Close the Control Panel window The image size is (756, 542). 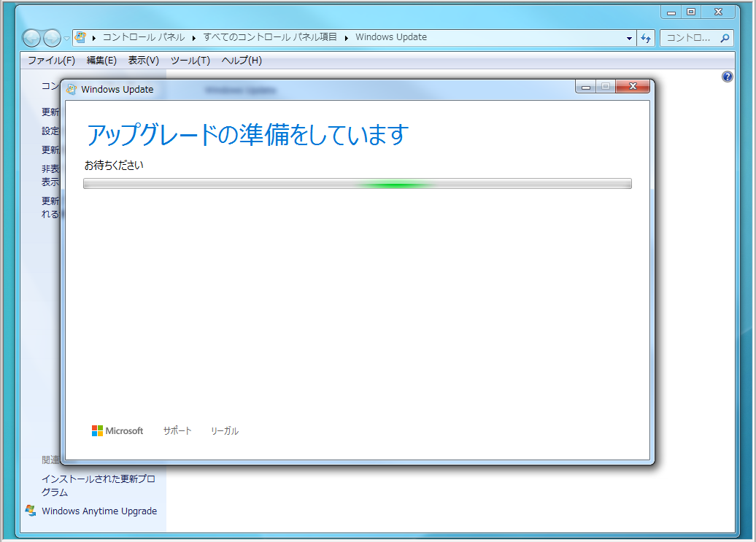(x=718, y=12)
